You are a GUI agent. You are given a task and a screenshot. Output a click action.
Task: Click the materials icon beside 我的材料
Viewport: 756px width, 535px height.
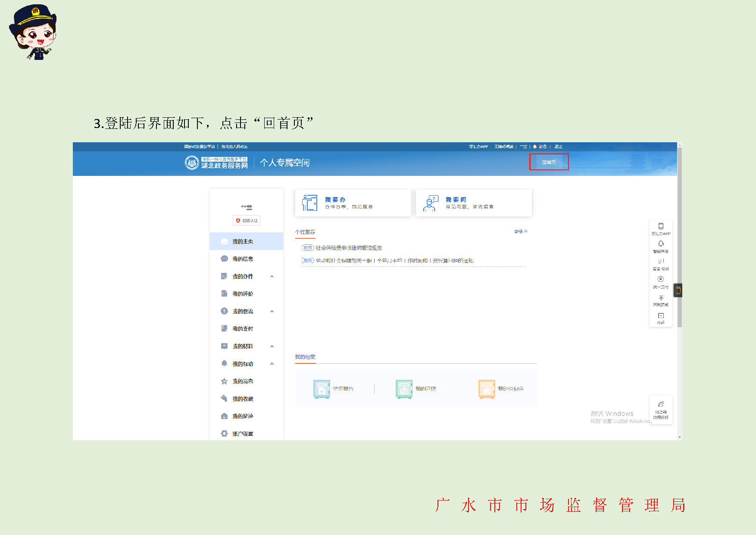[224, 346]
